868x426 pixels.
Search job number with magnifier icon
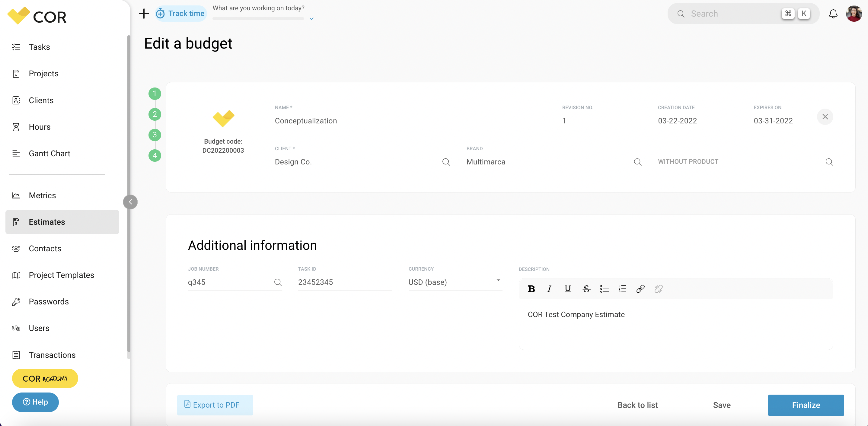[x=278, y=282]
